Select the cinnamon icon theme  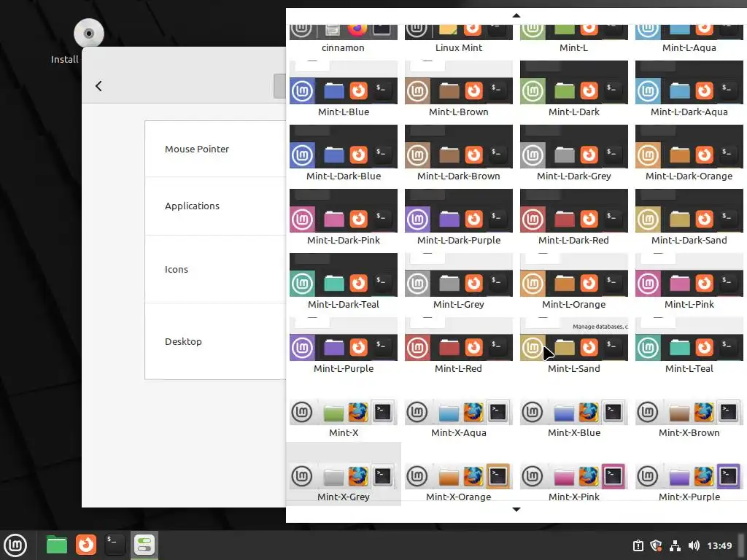pos(343,39)
